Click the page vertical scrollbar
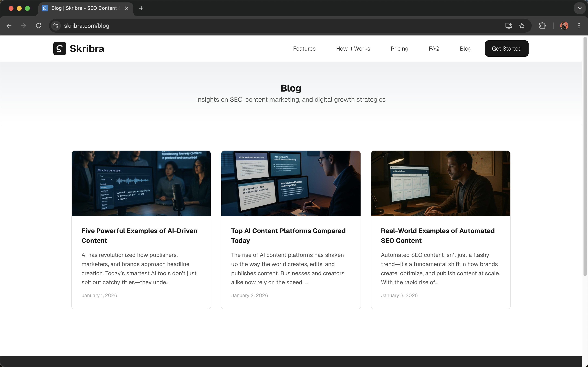This screenshot has width=588, height=367. (585, 155)
